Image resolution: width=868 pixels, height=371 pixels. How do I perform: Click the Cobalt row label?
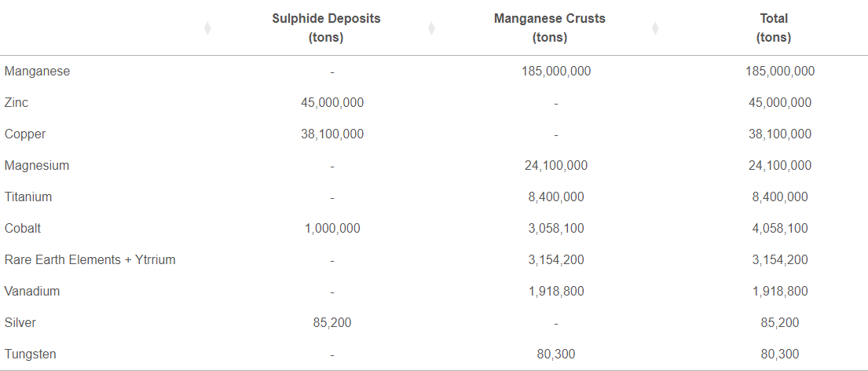point(23,228)
